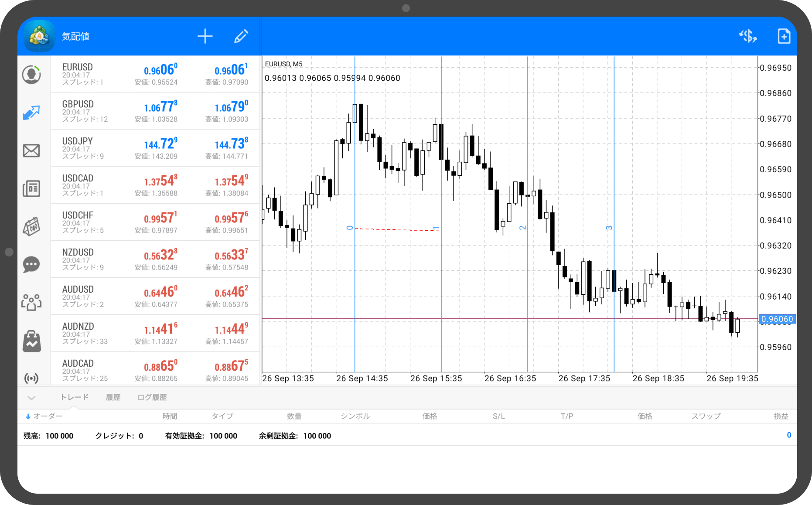The image size is (812, 505).
Task: Open the signals broadcast icon
Action: pyautogui.click(x=31, y=378)
